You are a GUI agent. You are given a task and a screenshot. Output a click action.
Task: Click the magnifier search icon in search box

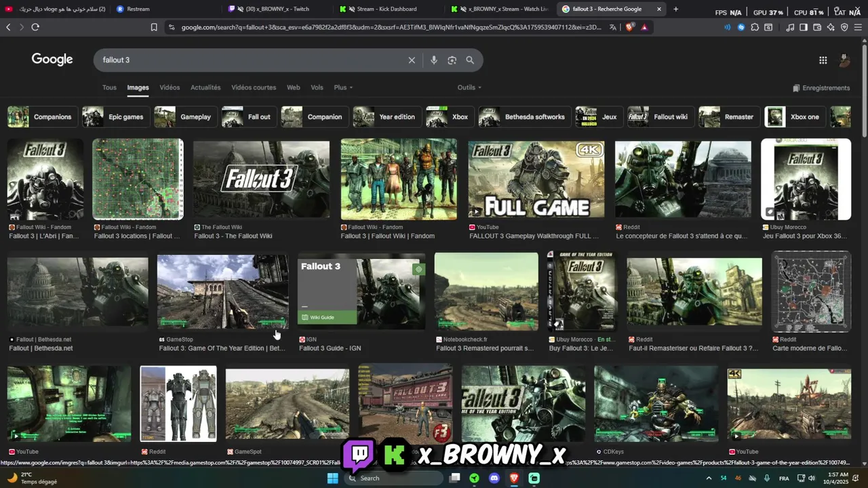pyautogui.click(x=470, y=60)
